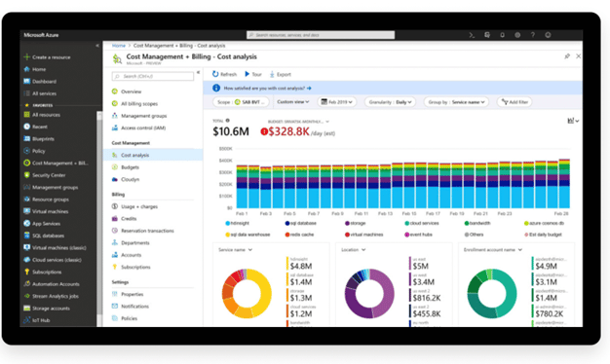The height and width of the screenshot is (364, 610).
Task: Open cost analysis satisfaction survey link
Action: (267, 89)
